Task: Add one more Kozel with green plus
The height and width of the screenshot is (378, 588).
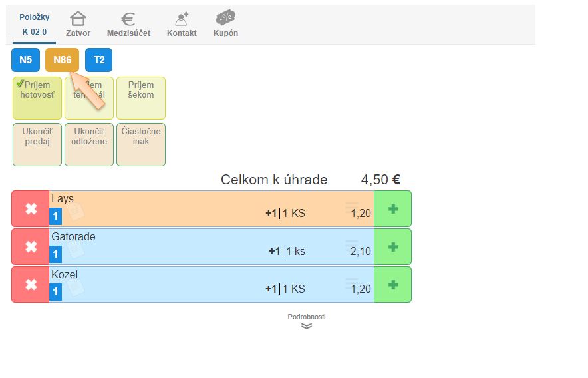Action: click(x=392, y=285)
